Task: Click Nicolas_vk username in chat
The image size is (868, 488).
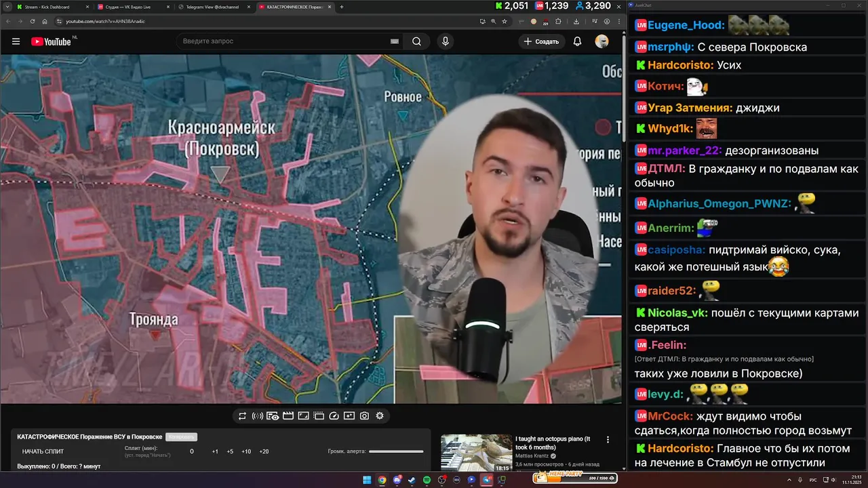Action: tap(677, 313)
